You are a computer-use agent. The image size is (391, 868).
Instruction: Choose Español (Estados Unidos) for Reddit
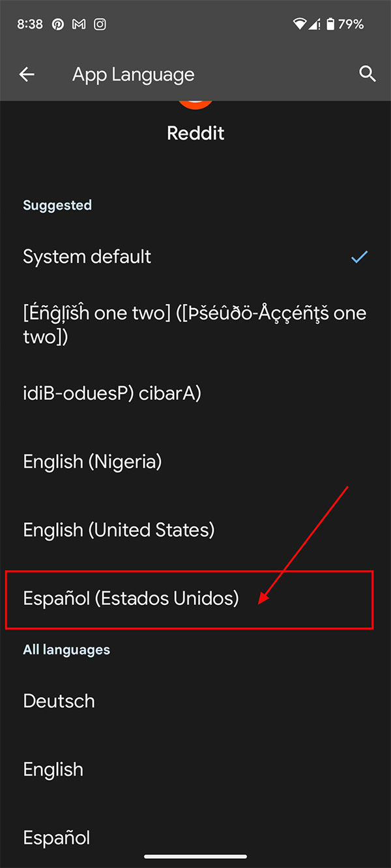click(130, 598)
